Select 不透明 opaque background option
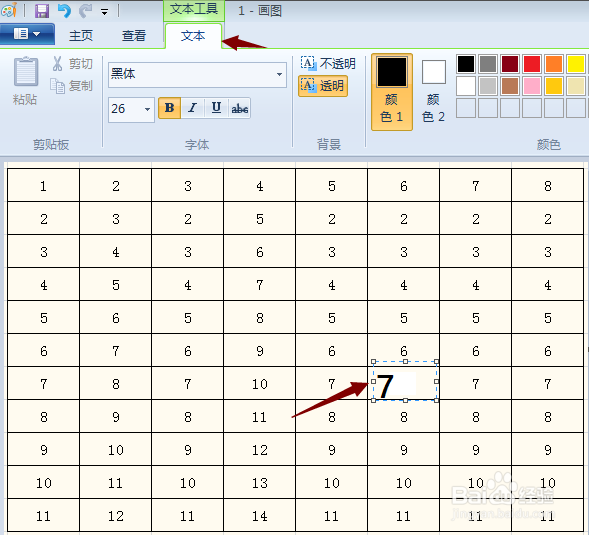The height and width of the screenshot is (535, 589). pyautogui.click(x=328, y=63)
